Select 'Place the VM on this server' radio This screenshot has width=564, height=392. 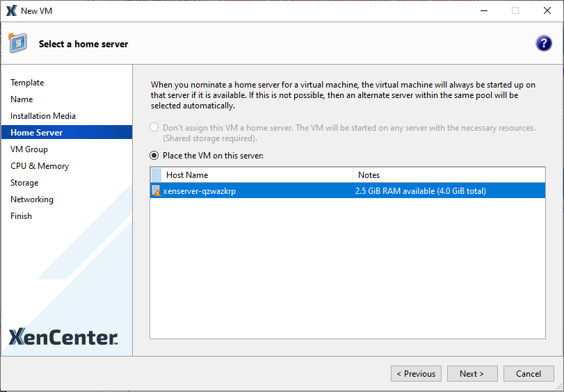click(x=154, y=156)
